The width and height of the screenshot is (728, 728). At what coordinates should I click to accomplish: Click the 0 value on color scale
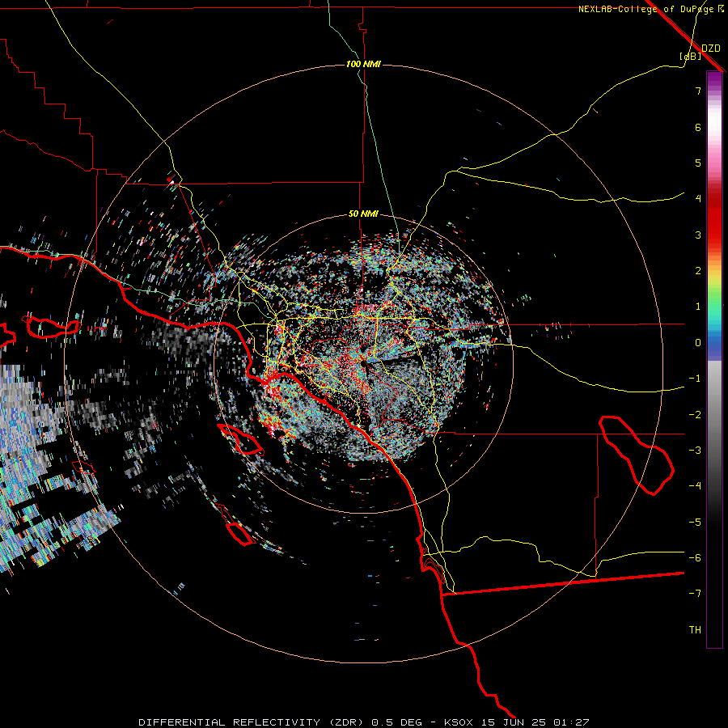(x=698, y=343)
